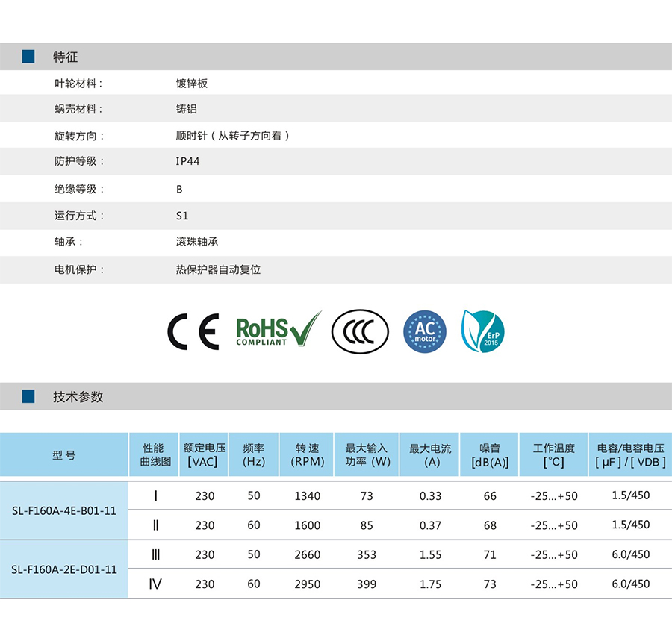The width and height of the screenshot is (672, 644).
Task: Click the 转速 (RPM) column header
Action: point(306,454)
